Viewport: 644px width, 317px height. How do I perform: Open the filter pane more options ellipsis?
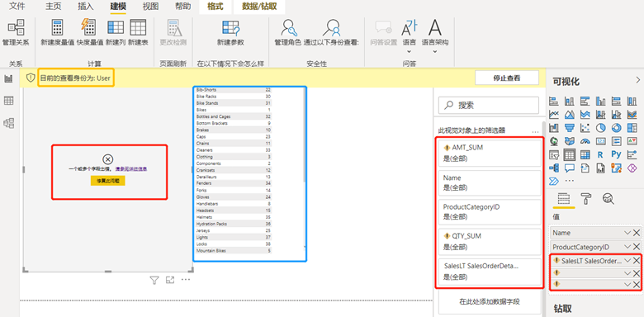click(x=535, y=132)
